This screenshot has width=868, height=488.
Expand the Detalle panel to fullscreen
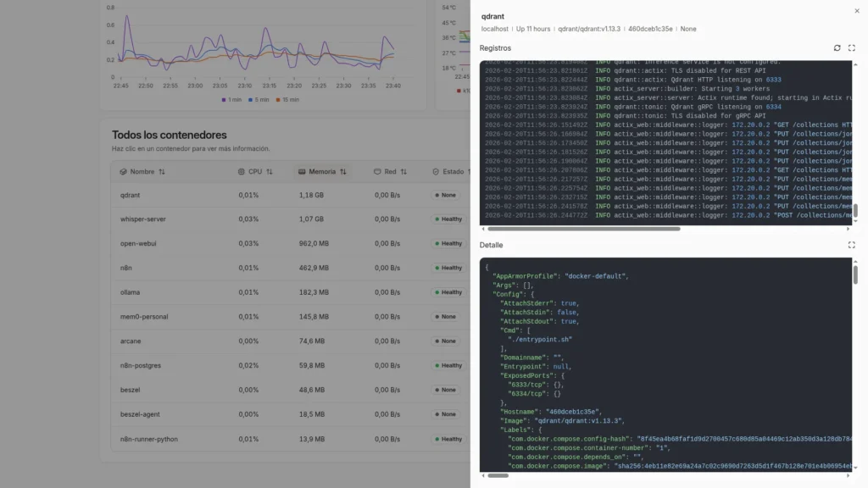pos(853,245)
